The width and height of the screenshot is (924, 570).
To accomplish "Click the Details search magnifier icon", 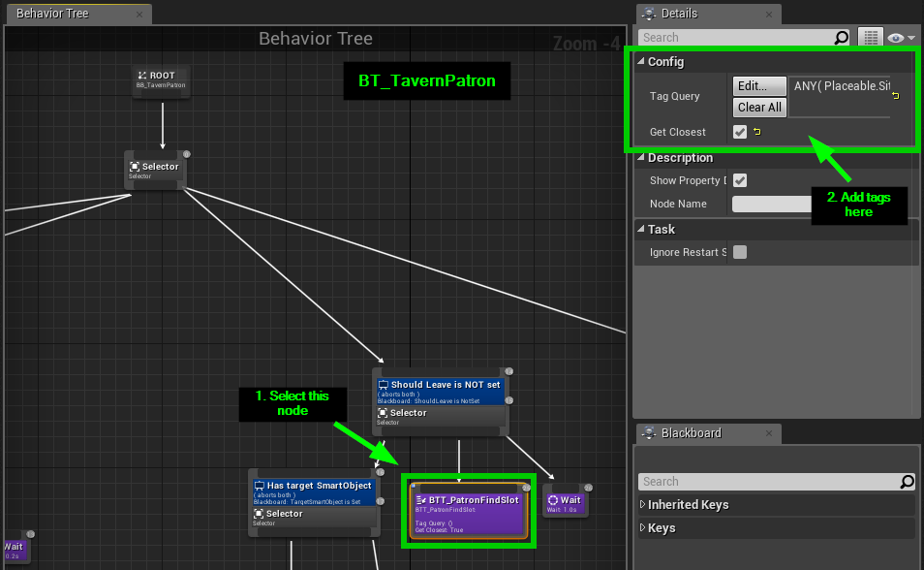I will 842,38.
